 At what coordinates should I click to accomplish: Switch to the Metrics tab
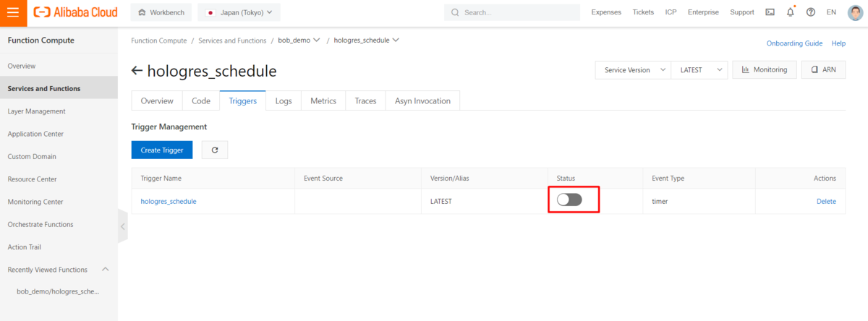point(323,100)
